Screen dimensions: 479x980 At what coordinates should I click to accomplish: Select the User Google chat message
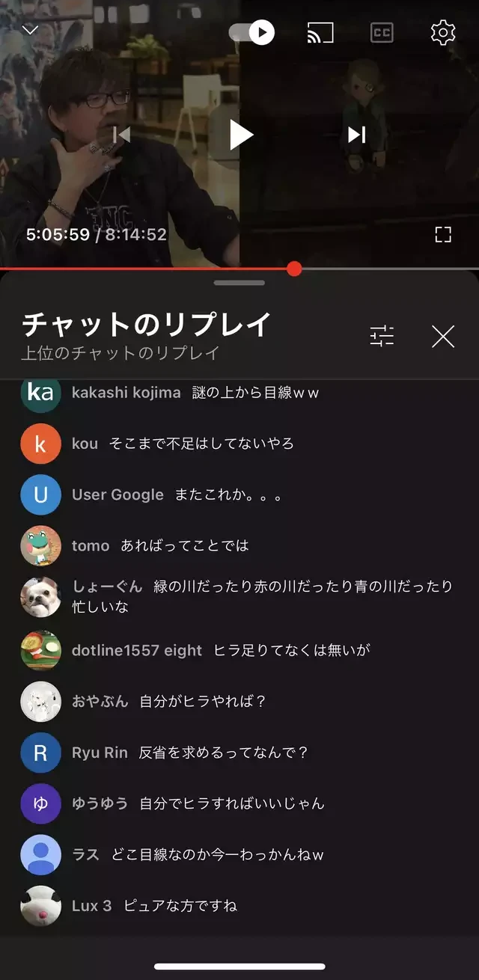[x=228, y=494]
